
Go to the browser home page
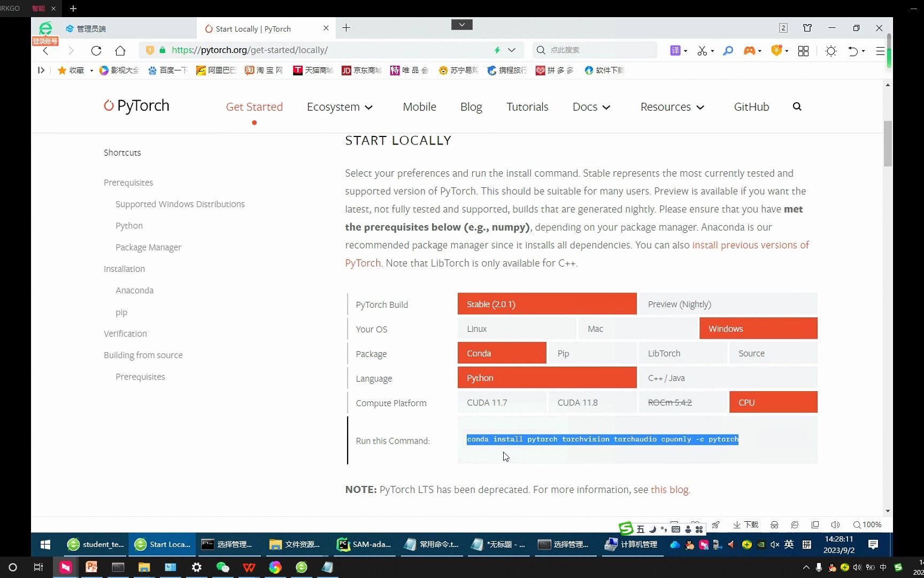coord(120,50)
